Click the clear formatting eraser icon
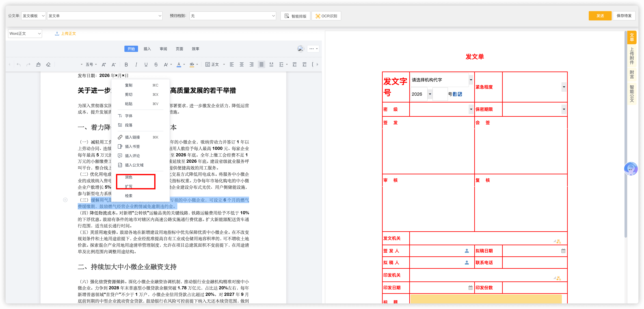644x309 pixels. [48, 65]
